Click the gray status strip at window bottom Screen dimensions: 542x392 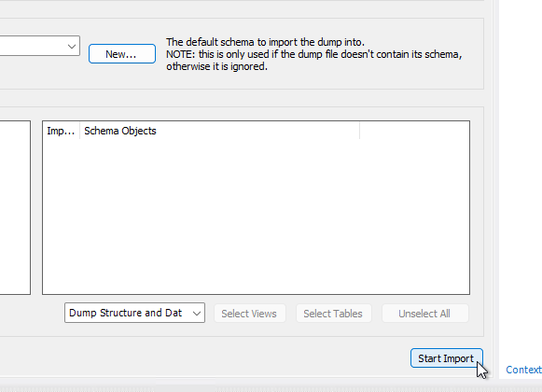[x=271, y=387]
